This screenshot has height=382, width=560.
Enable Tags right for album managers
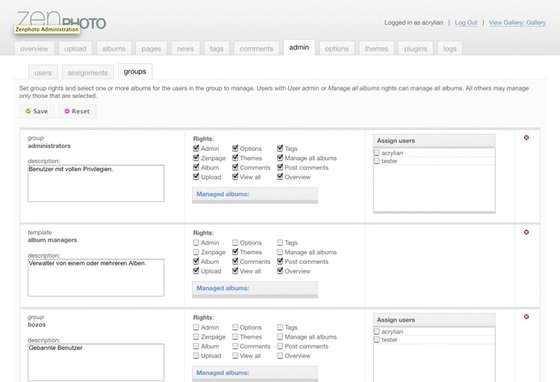point(280,242)
